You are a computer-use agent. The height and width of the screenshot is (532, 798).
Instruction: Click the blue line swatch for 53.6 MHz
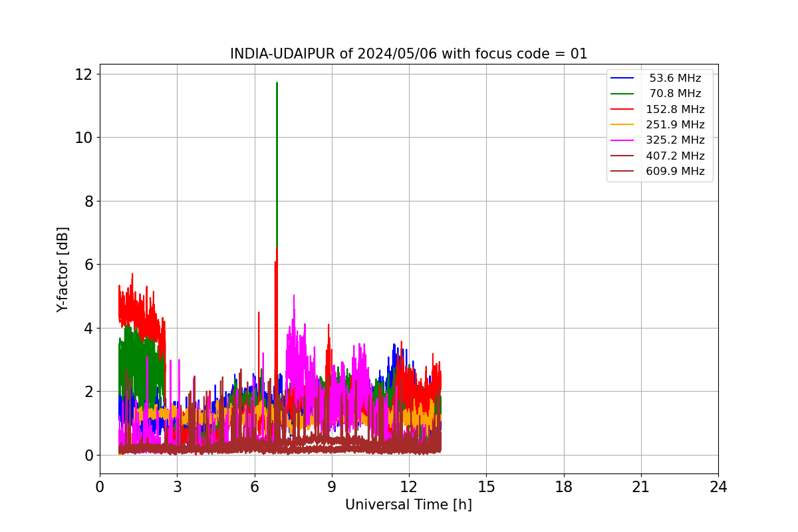[x=622, y=78]
